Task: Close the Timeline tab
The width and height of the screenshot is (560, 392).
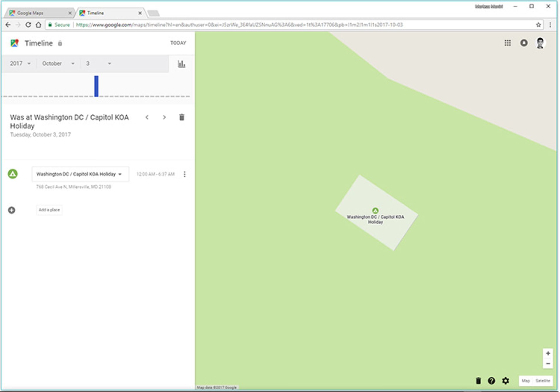Action: pos(140,13)
